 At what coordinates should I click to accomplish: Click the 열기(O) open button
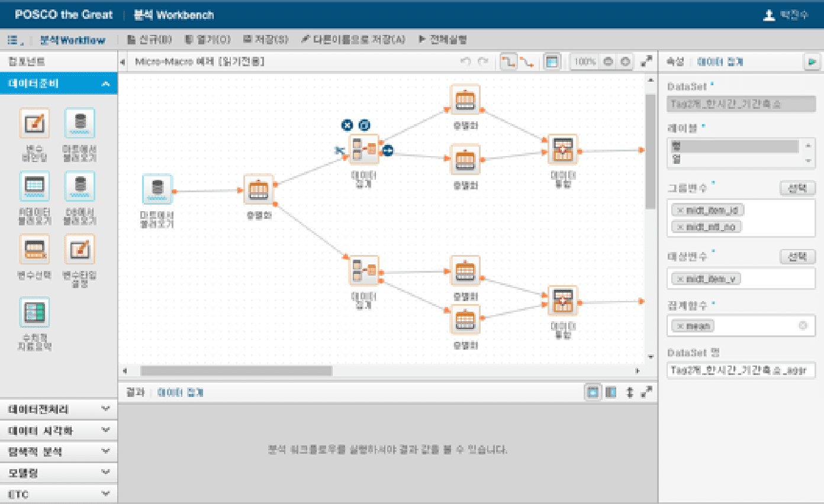pyautogui.click(x=207, y=40)
